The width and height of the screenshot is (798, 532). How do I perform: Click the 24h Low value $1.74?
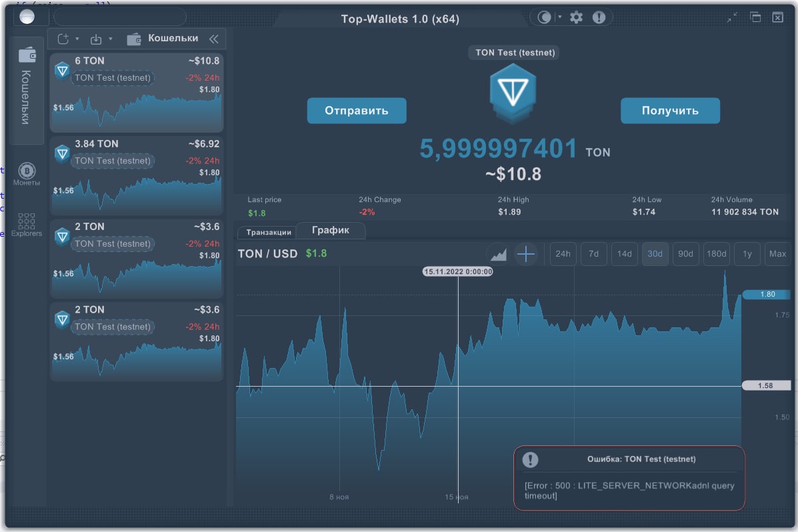click(x=644, y=212)
